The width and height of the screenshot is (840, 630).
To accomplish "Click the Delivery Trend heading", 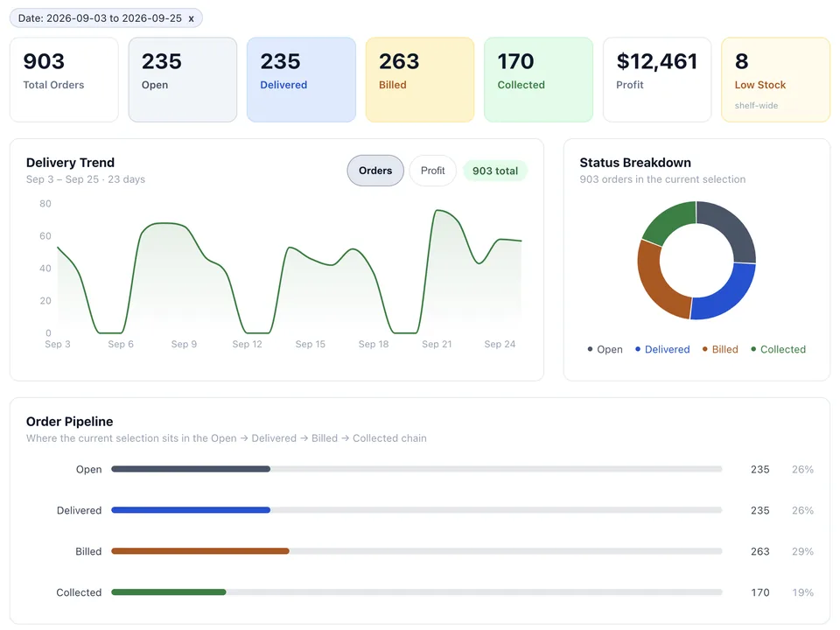I will [70, 163].
